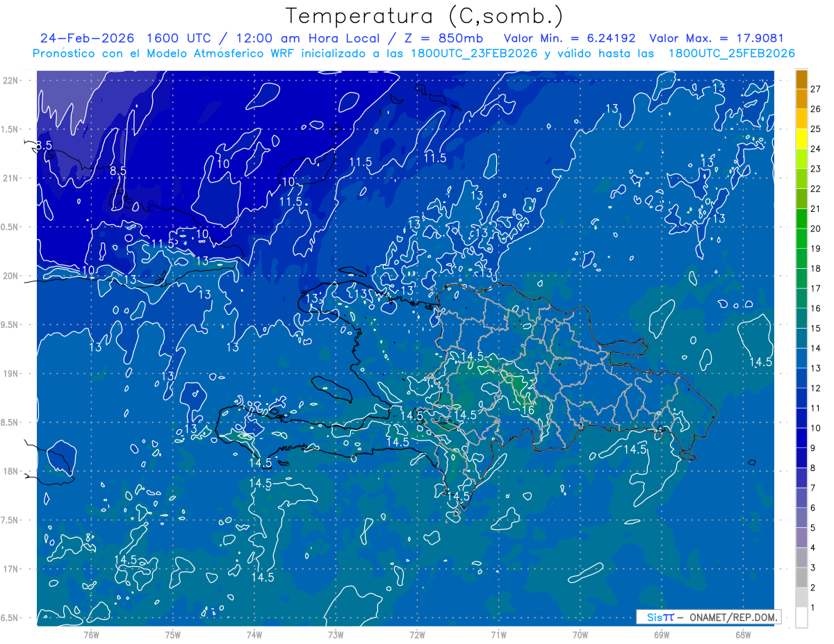The width and height of the screenshot is (834, 644).
Task: Click the '7.5N' latitude axis label
Action: [x=10, y=520]
